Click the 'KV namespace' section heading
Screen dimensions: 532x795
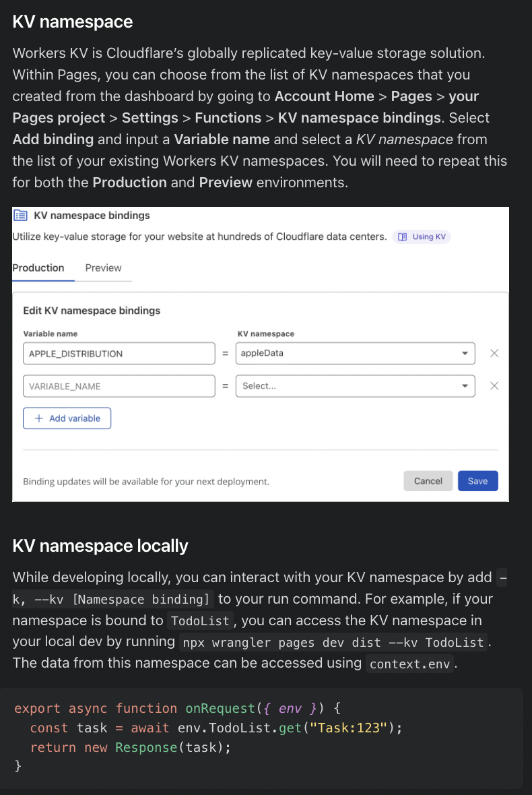click(x=73, y=22)
